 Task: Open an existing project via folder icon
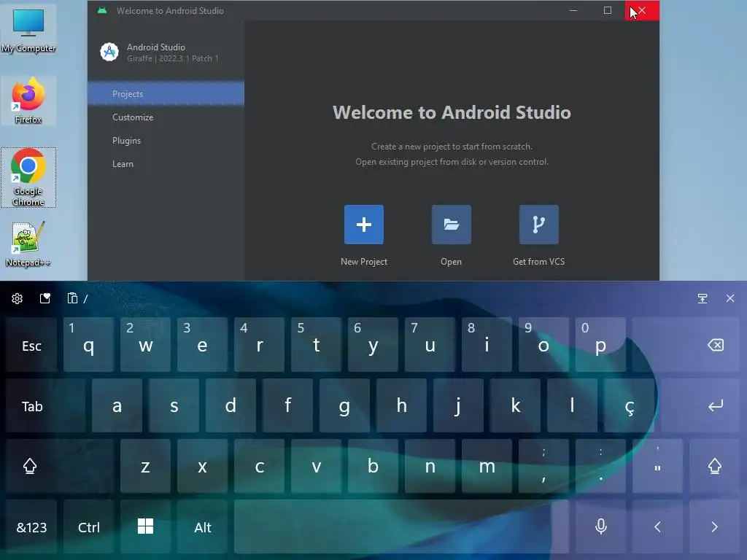click(451, 225)
